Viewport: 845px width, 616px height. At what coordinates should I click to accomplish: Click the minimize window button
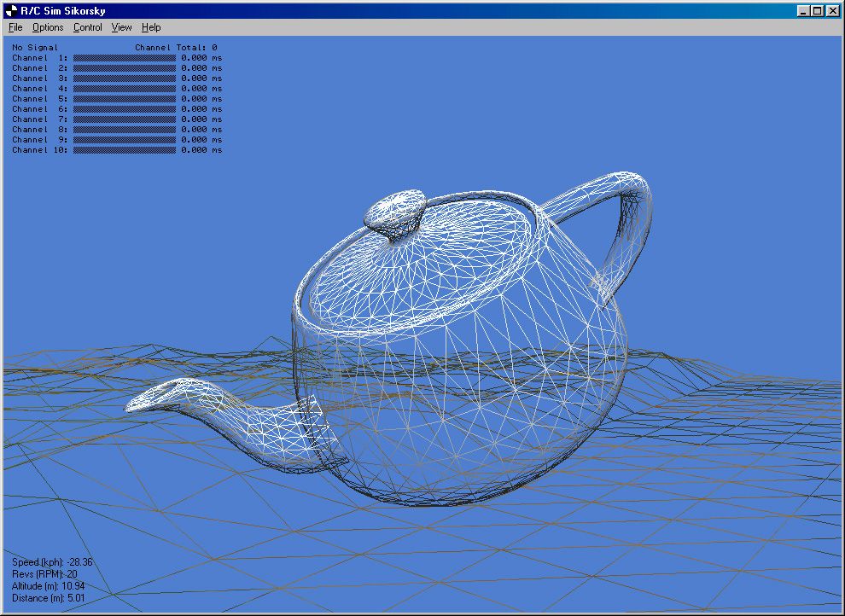coord(804,10)
